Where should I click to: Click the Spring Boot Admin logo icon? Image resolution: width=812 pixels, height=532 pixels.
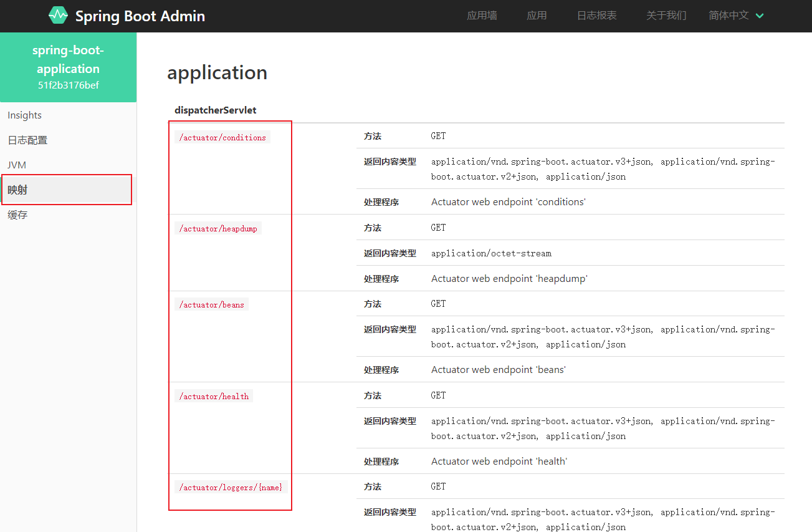click(x=58, y=16)
